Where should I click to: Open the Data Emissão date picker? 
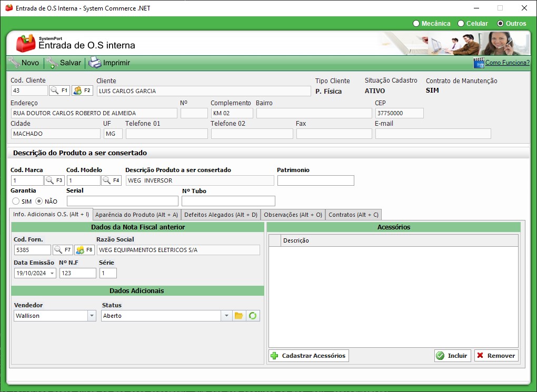click(52, 273)
